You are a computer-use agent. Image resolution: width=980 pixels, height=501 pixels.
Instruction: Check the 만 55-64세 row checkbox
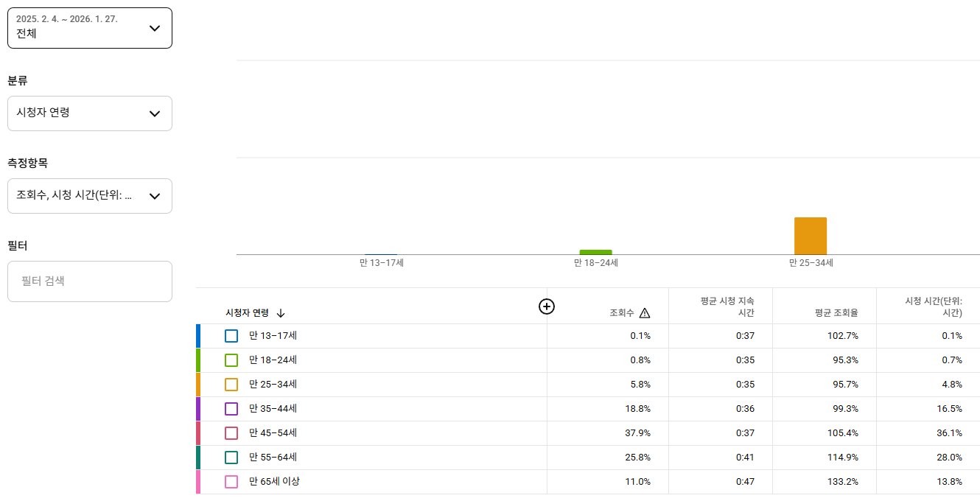(x=231, y=458)
